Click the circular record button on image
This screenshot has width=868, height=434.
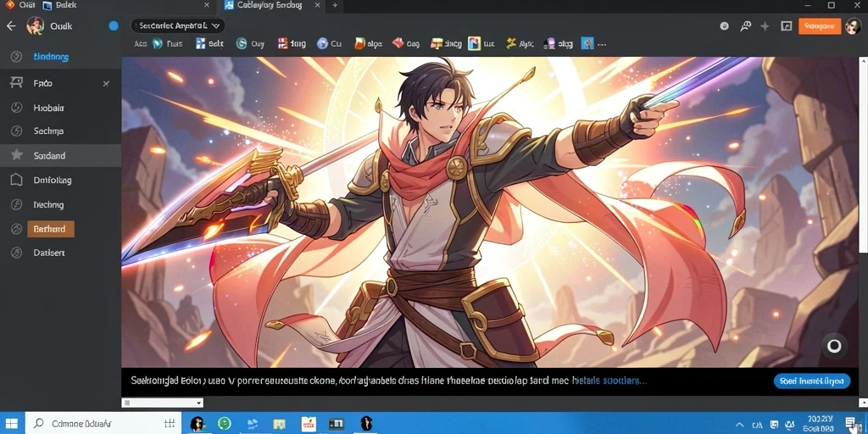point(834,347)
